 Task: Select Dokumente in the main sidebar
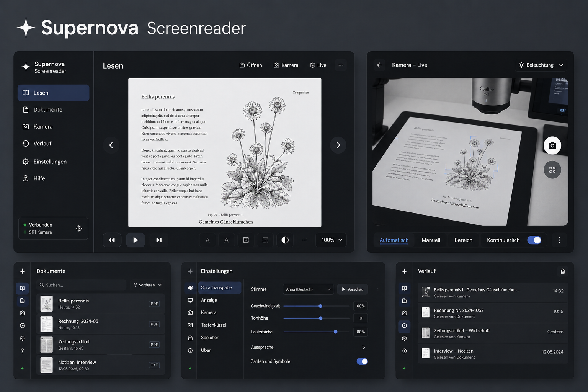[x=53, y=109]
